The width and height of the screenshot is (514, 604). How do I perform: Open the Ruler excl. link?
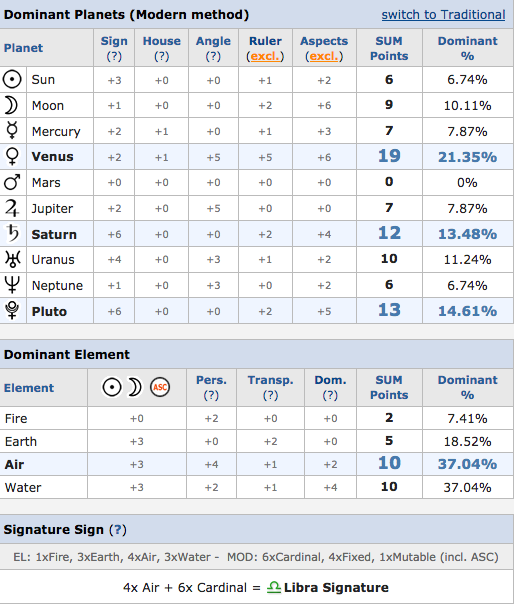pyautogui.click(x=265, y=56)
